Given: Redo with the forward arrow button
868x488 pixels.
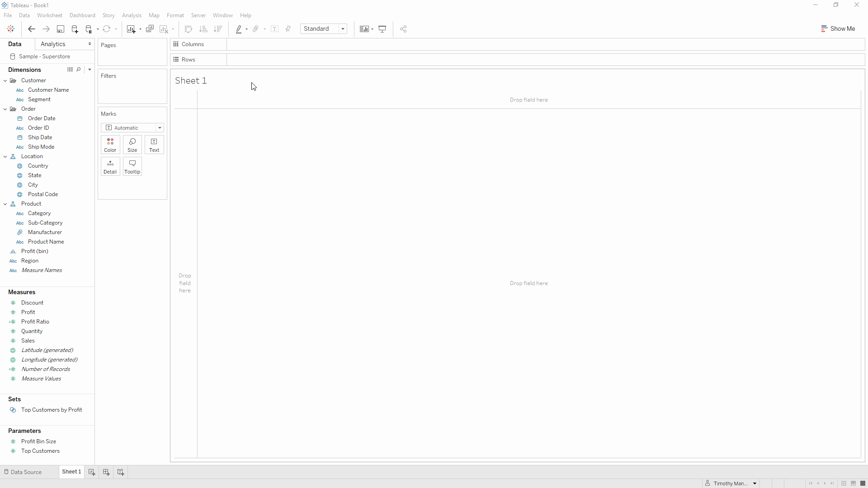Looking at the screenshot, I should [x=46, y=29].
